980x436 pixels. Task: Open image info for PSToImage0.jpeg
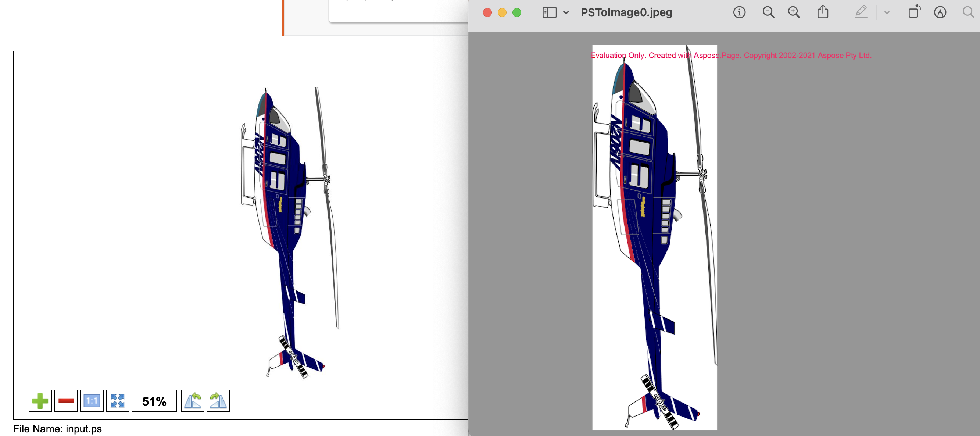738,12
